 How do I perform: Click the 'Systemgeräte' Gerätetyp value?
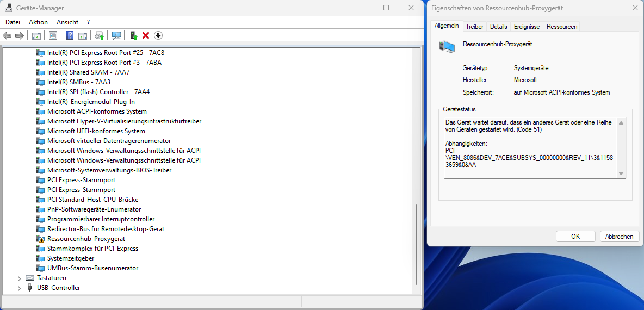(x=531, y=68)
